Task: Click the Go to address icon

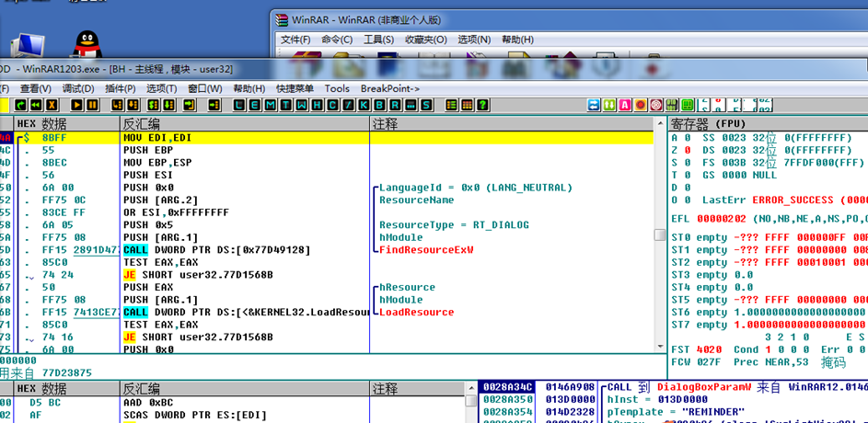Action: 214,105
